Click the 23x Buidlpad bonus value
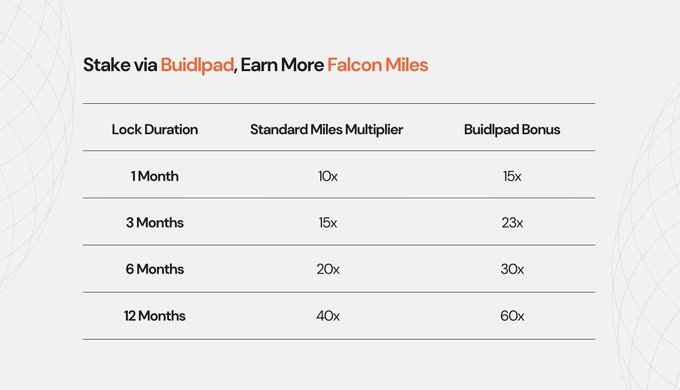This screenshot has height=390, width=680. [512, 223]
